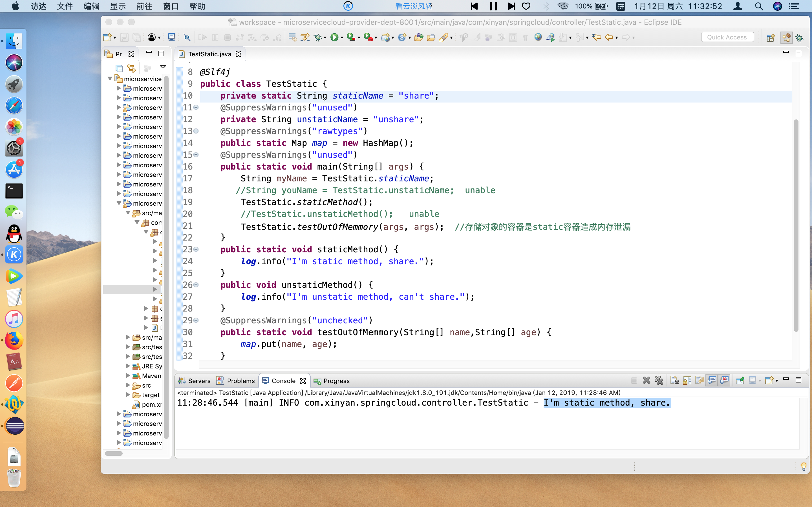Click the Debug bug icon

tap(317, 37)
